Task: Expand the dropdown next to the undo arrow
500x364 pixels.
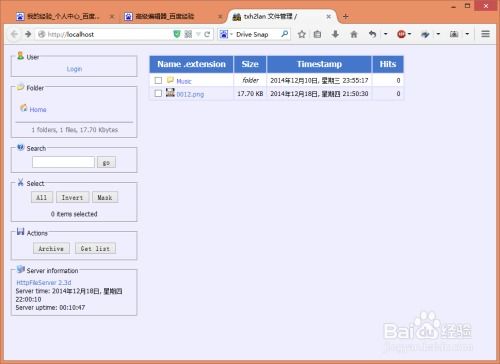Action: 386,34
